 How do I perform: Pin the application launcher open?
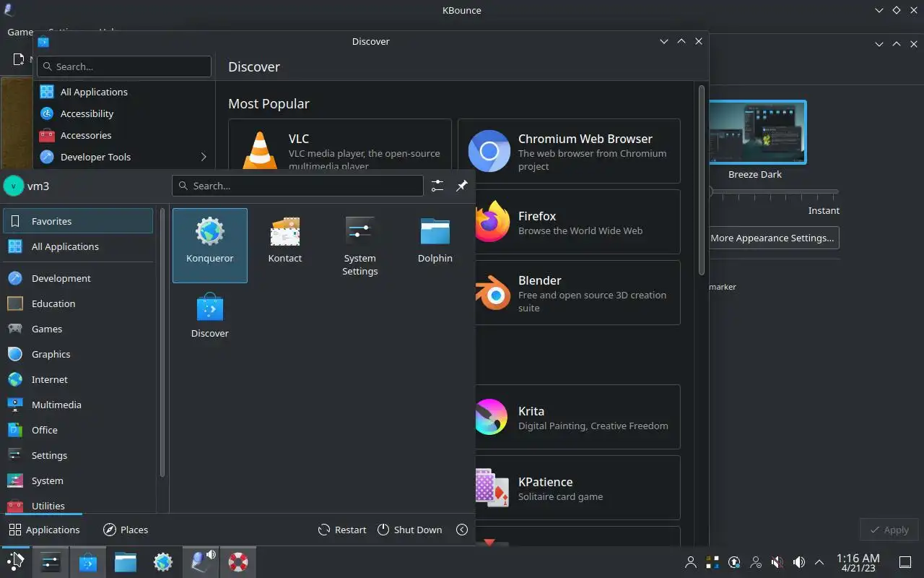coord(462,186)
